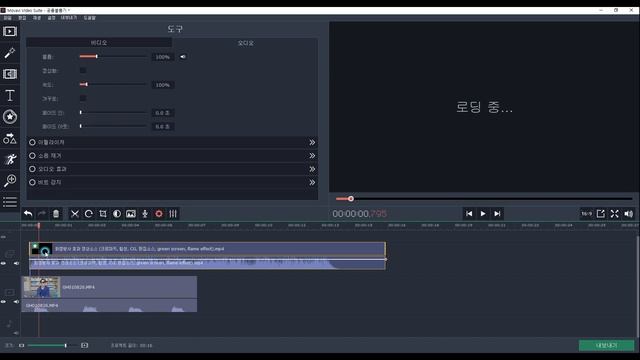Image resolution: width=640 pixels, height=360 pixels.
Task: Delete the selected clip with trash icon
Action: pos(56,213)
